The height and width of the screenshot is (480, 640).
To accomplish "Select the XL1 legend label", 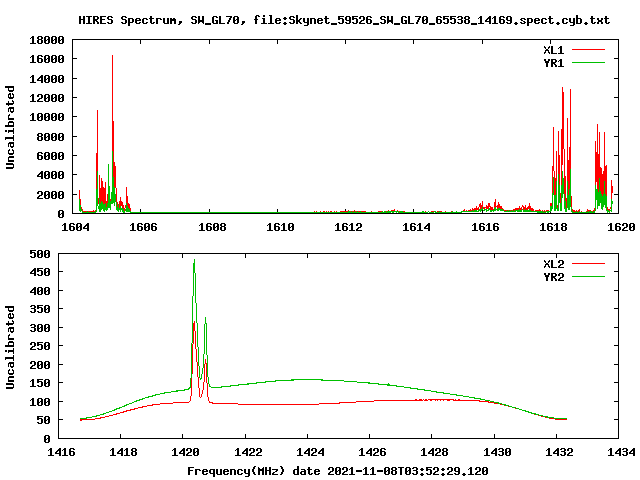I will (553, 50).
